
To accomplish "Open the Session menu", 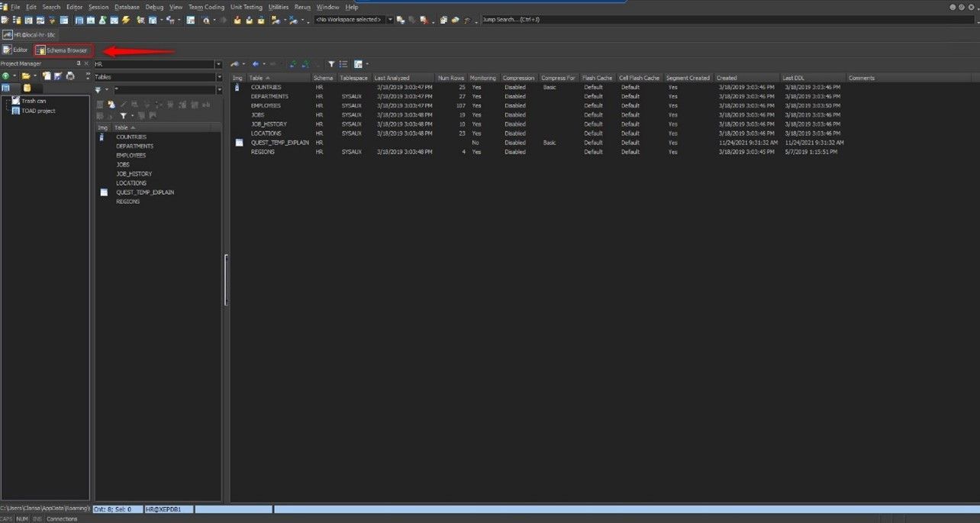I will [98, 7].
